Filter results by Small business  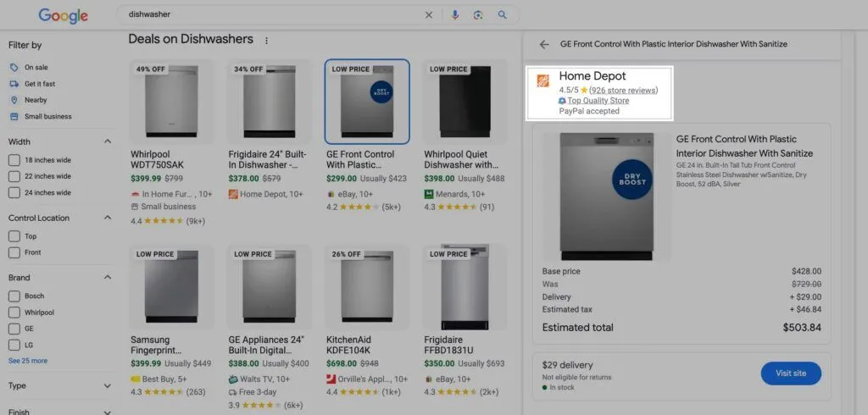tap(48, 117)
